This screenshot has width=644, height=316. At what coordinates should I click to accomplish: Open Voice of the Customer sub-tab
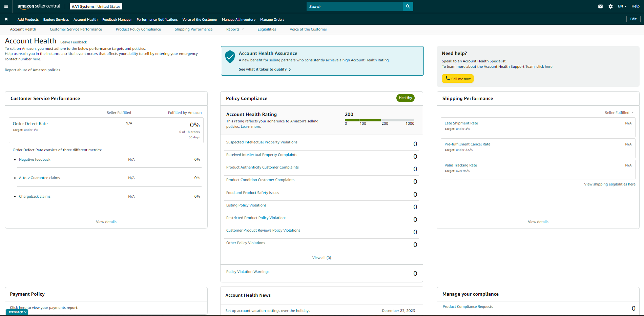click(x=308, y=29)
